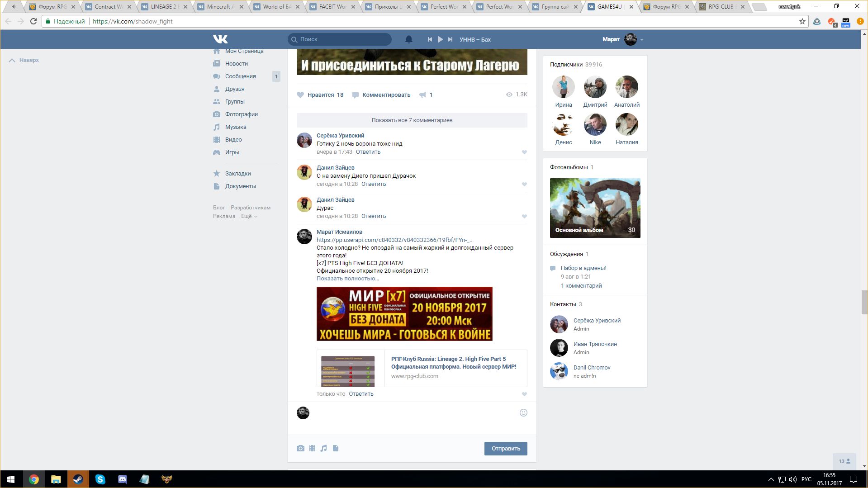Open Игры in left menu

pos(232,152)
